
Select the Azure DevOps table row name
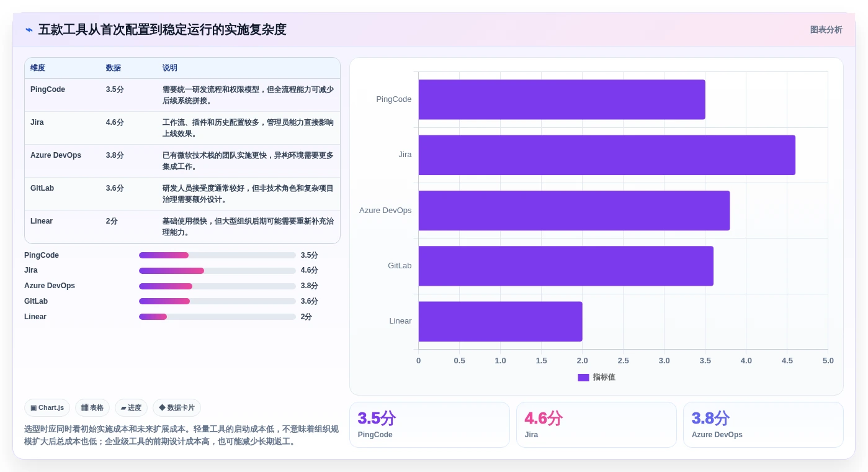pyautogui.click(x=56, y=155)
